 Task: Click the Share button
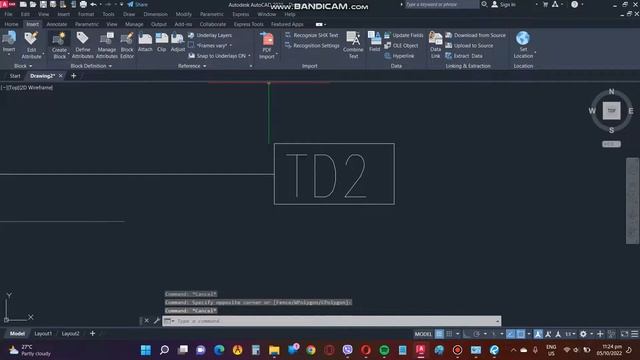(138, 4)
